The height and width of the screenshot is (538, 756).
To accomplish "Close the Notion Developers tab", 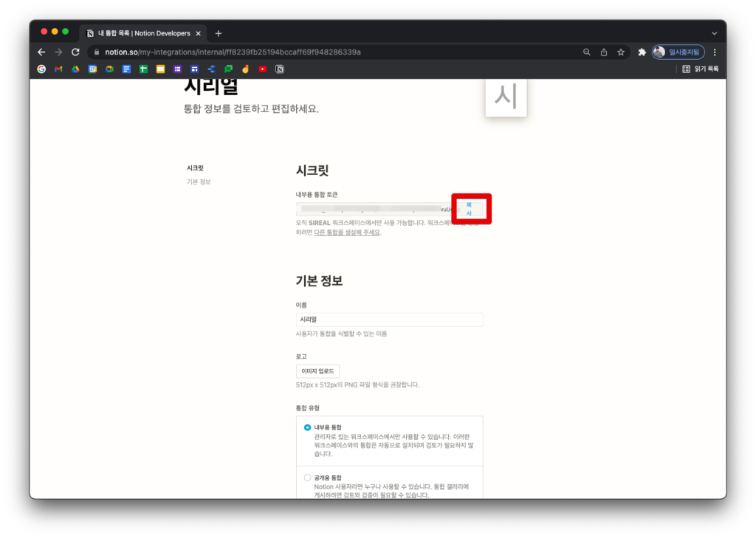I will [x=198, y=33].
